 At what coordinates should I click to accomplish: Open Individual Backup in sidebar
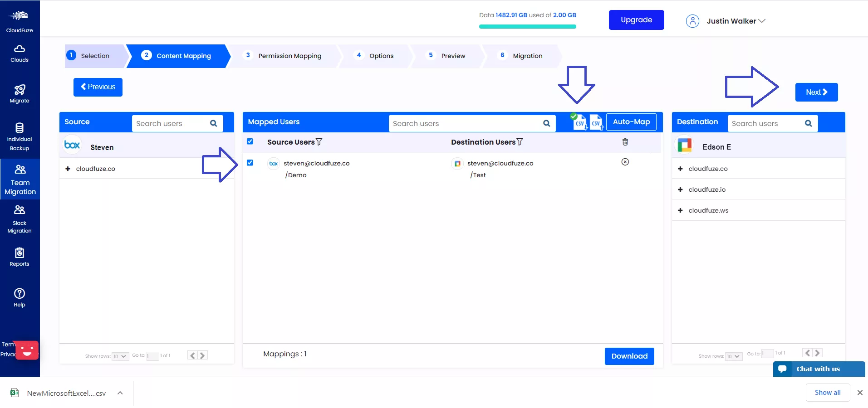[20, 137]
